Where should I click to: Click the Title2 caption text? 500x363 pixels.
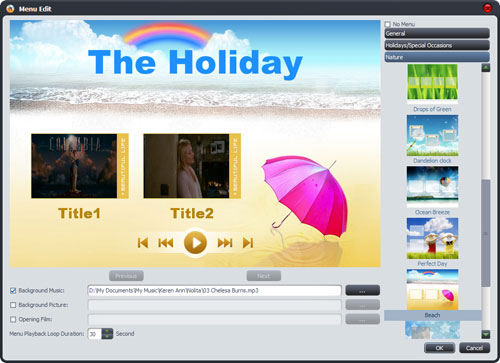coord(192,214)
